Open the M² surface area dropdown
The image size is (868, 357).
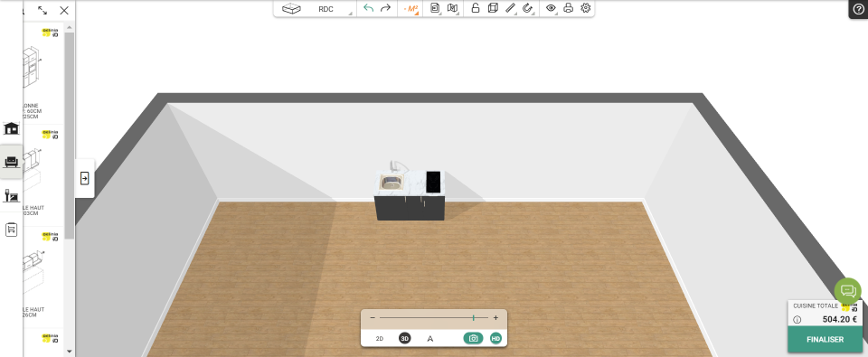coord(410,9)
